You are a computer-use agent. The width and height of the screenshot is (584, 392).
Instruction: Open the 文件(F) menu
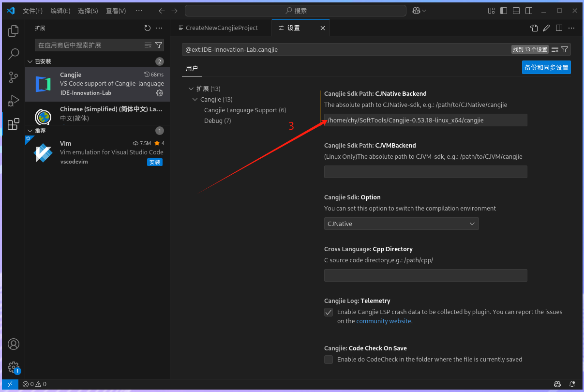(x=32, y=11)
